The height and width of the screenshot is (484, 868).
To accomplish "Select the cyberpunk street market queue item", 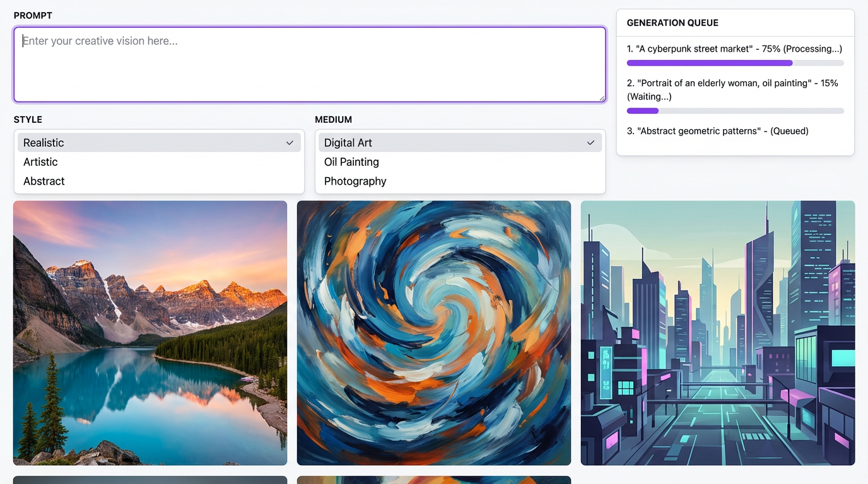I will [x=734, y=49].
